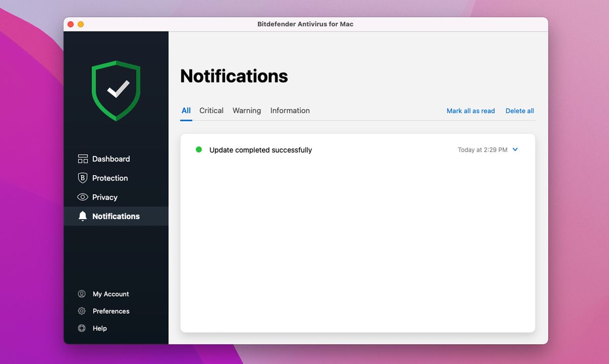Click the Help question mark icon
This screenshot has height=364, width=609.
82,328
